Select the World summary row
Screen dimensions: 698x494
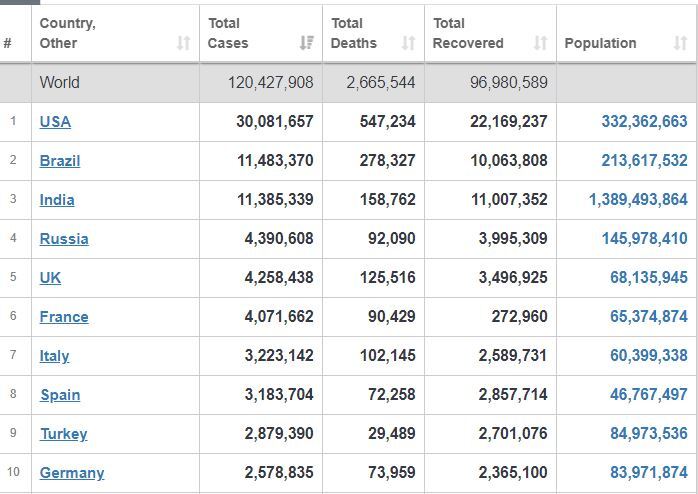[x=348, y=83]
